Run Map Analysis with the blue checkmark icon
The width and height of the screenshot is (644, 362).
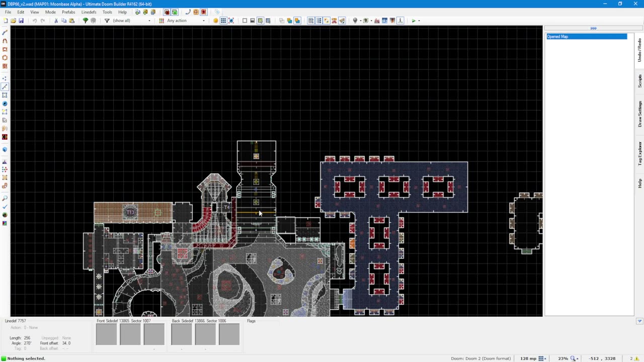[5, 207]
